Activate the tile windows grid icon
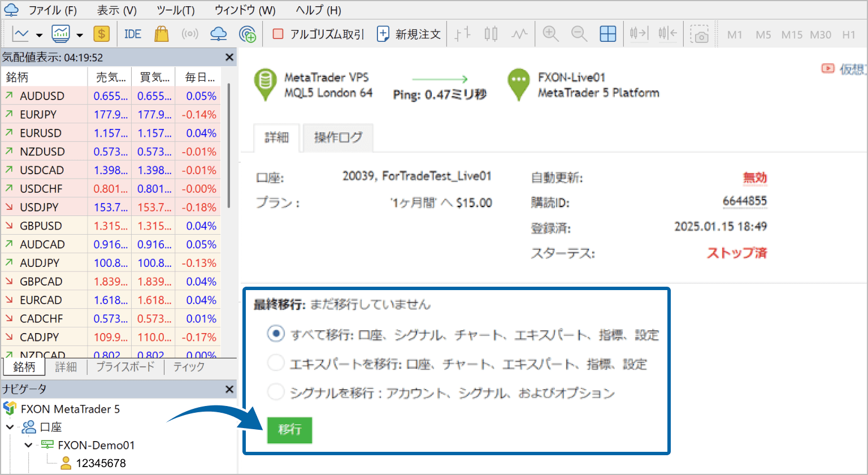The image size is (868, 475). tap(608, 34)
